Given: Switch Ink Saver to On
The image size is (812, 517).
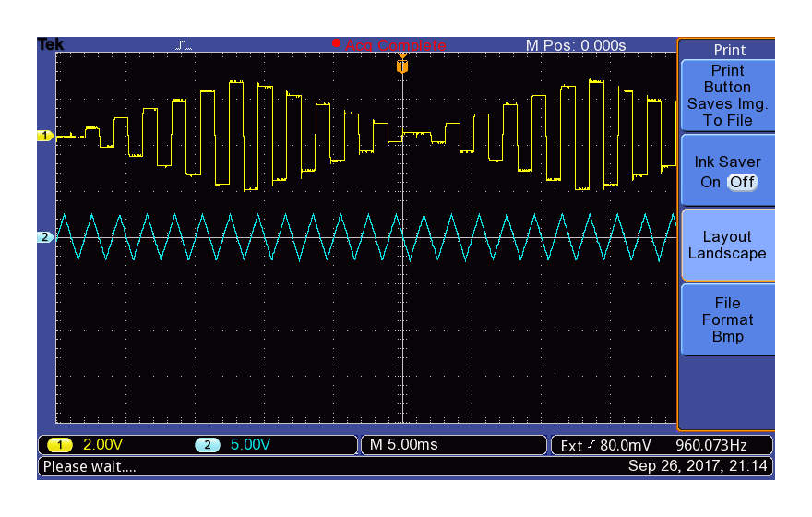Looking at the screenshot, I should [710, 182].
